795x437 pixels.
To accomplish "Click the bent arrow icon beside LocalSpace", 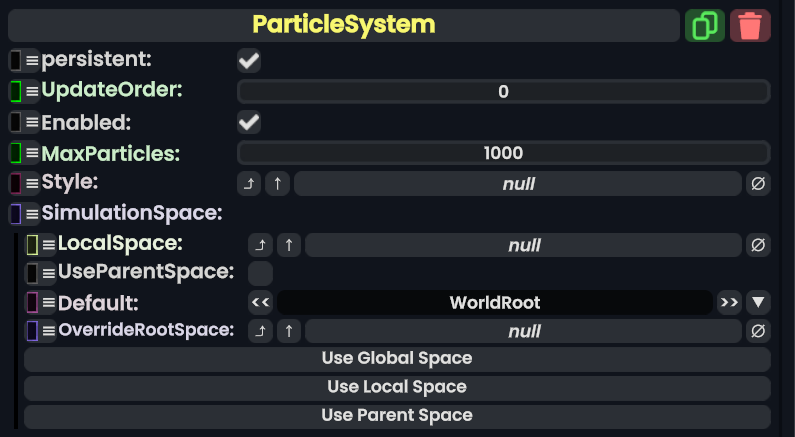I will (x=260, y=245).
